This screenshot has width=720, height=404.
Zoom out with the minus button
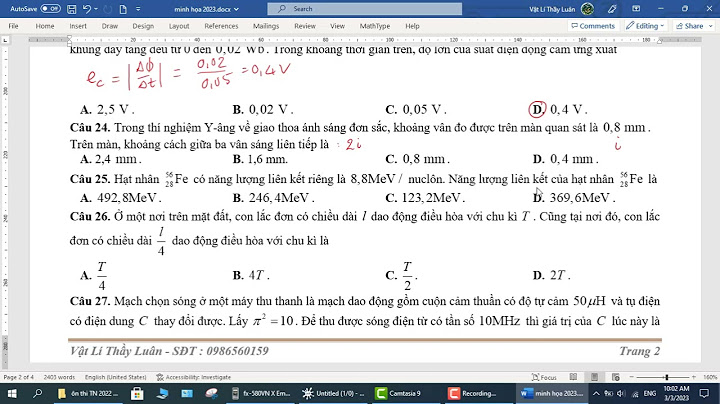tap(631, 377)
